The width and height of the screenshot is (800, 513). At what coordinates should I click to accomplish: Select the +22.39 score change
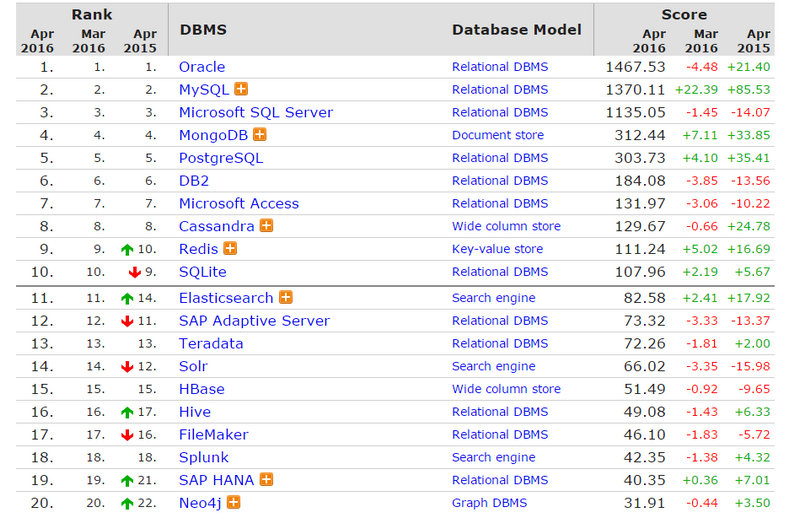tap(696, 90)
